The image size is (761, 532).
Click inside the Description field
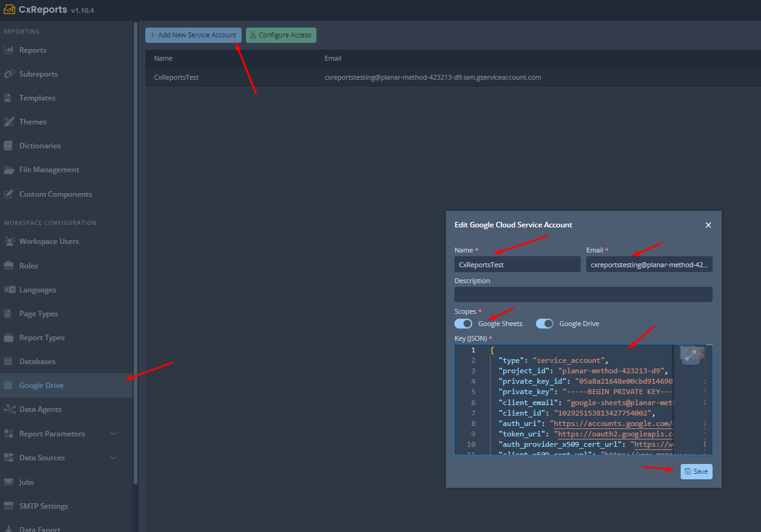(583, 294)
